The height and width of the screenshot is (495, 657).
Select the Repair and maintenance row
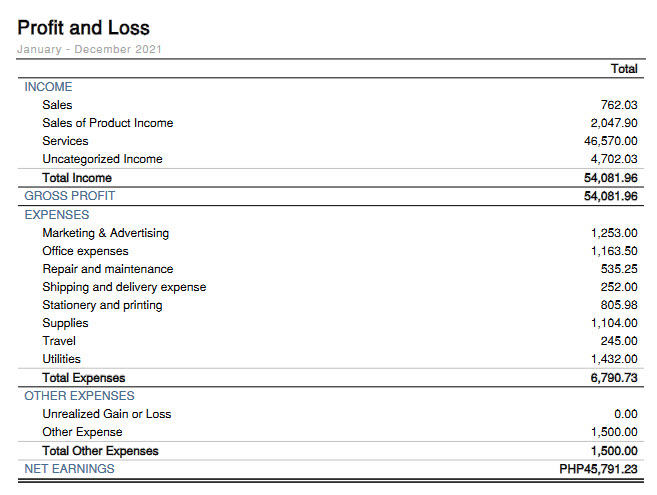(x=107, y=269)
